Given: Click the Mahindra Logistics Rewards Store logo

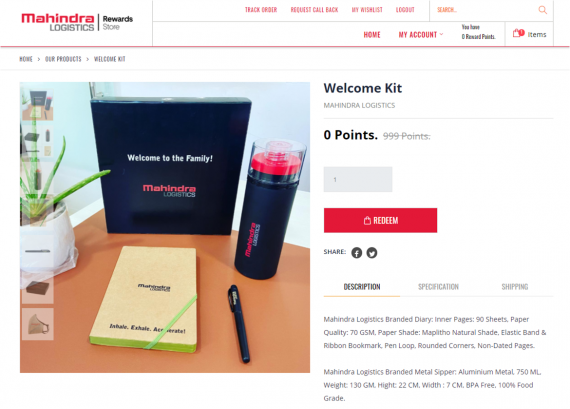Looking at the screenshot, I should click(x=77, y=22).
